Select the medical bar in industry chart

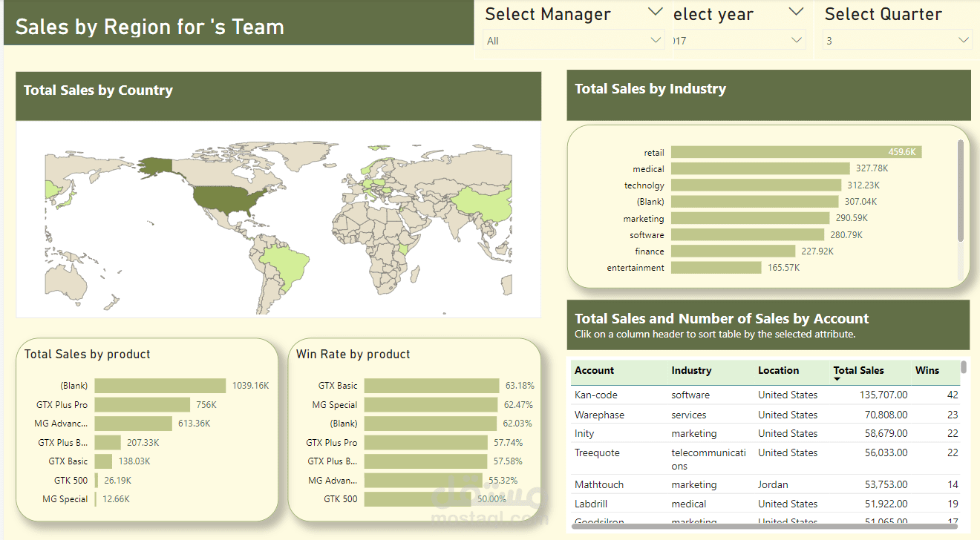pos(760,168)
